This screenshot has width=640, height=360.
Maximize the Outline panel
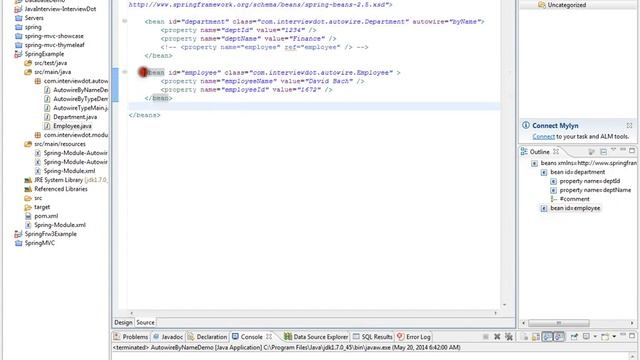632,151
